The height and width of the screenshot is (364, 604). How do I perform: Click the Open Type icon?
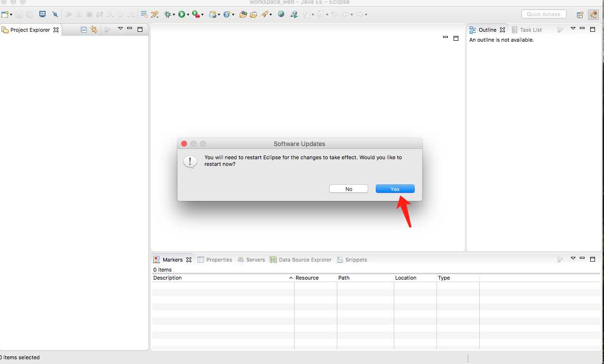click(x=243, y=14)
